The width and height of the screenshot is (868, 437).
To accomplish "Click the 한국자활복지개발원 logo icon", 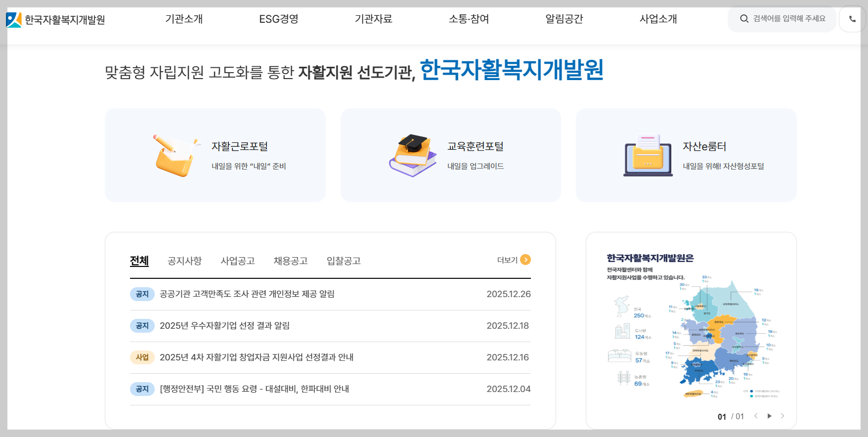I will pos(14,20).
